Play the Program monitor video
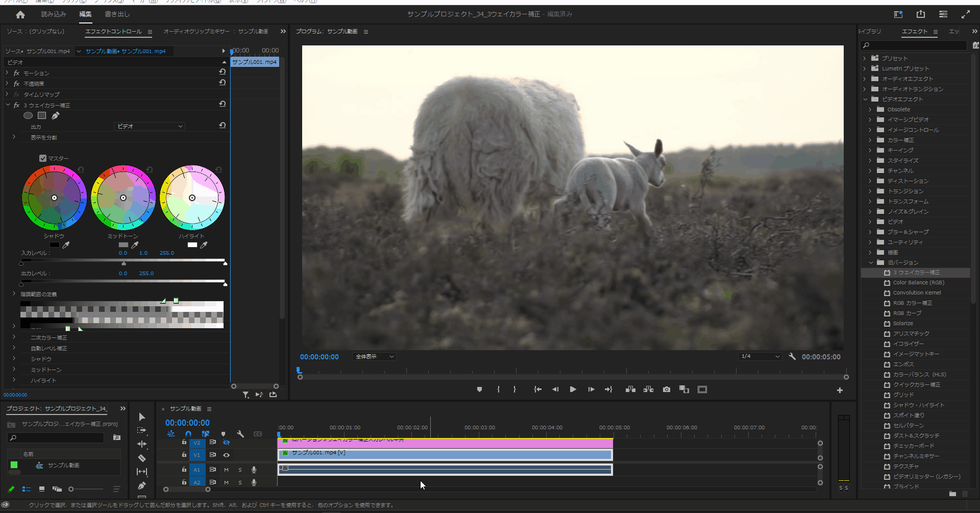The height and width of the screenshot is (513, 980). pyautogui.click(x=573, y=389)
